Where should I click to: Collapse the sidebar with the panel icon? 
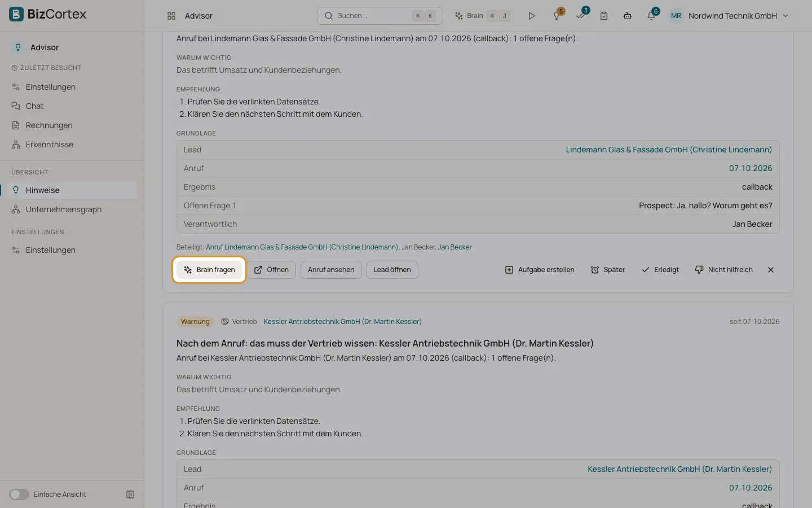(x=130, y=494)
